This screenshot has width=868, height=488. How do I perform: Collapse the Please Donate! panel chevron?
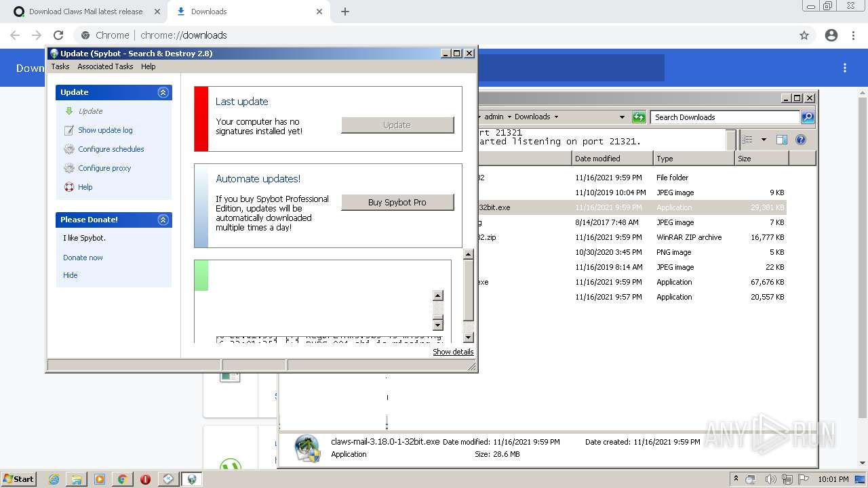click(163, 220)
